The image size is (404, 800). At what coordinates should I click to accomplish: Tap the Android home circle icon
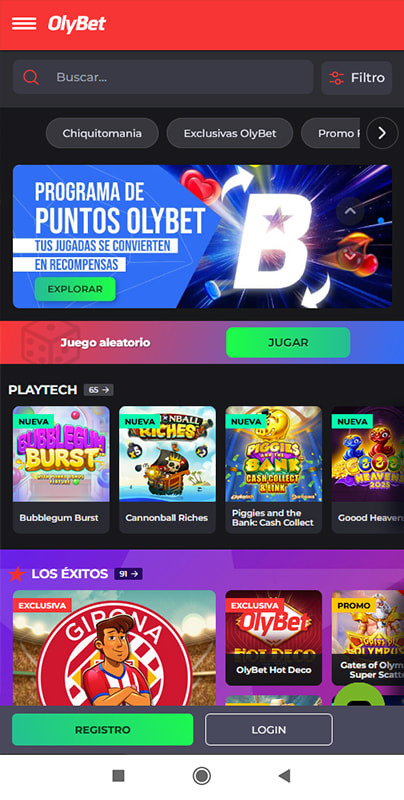[x=201, y=776]
